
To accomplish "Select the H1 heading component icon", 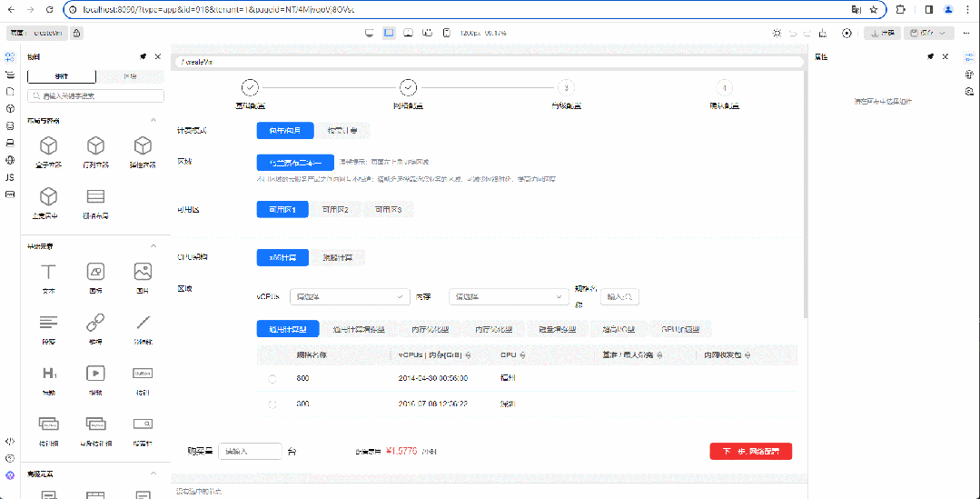I will pyautogui.click(x=49, y=373).
